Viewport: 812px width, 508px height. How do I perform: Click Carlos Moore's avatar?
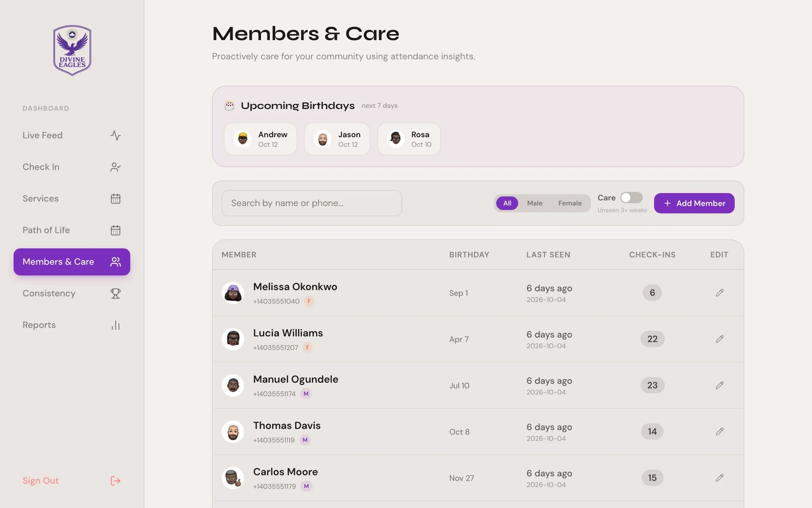233,478
